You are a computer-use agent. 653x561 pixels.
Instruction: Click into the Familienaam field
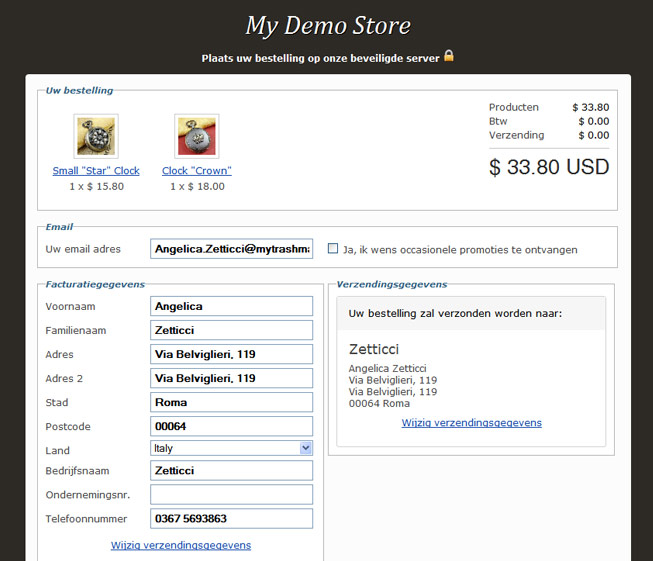point(232,330)
